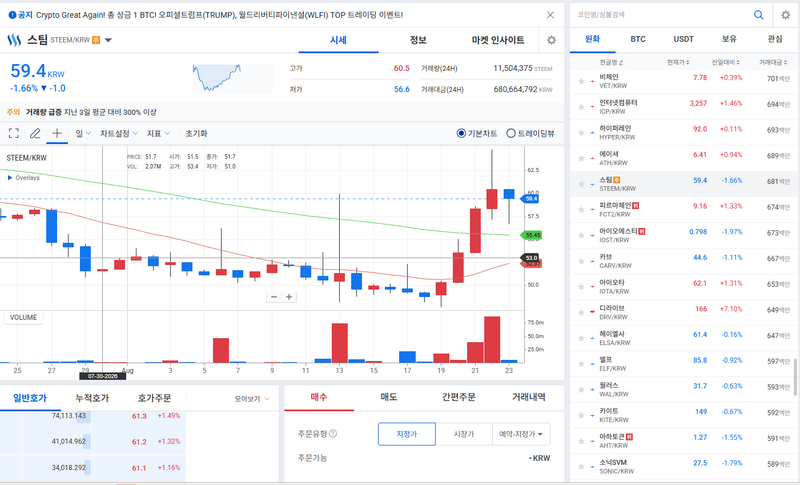Open the 차트설정 dropdown
The image size is (800, 485).
point(119,133)
